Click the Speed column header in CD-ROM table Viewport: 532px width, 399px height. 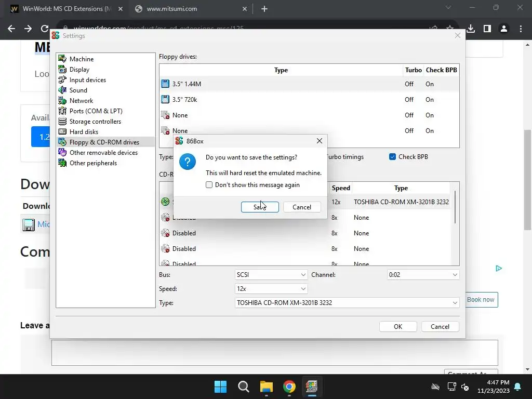pyautogui.click(x=341, y=188)
